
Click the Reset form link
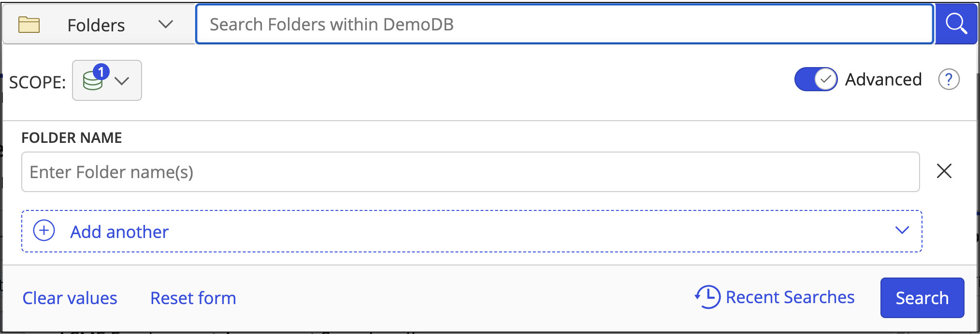coord(193,298)
